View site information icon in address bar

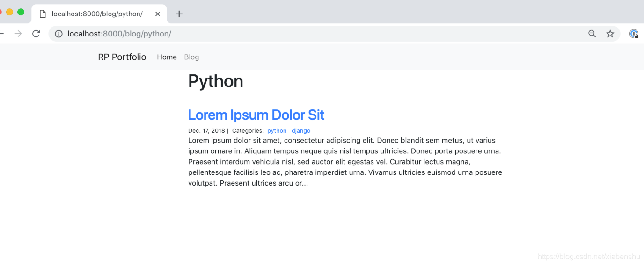coord(59,34)
